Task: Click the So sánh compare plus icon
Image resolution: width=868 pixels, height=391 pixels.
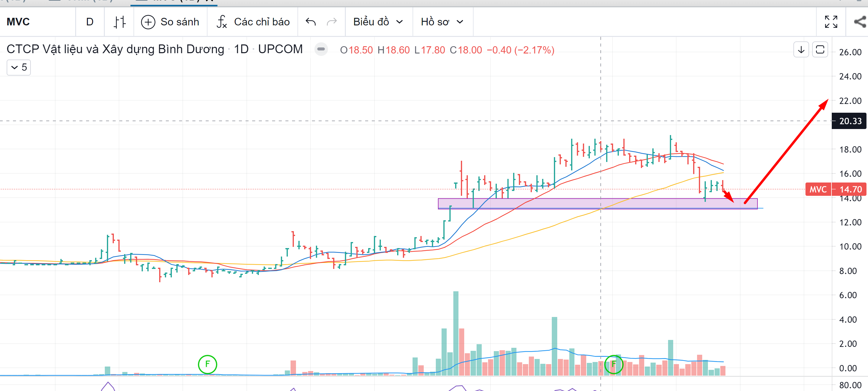Action: [x=148, y=22]
